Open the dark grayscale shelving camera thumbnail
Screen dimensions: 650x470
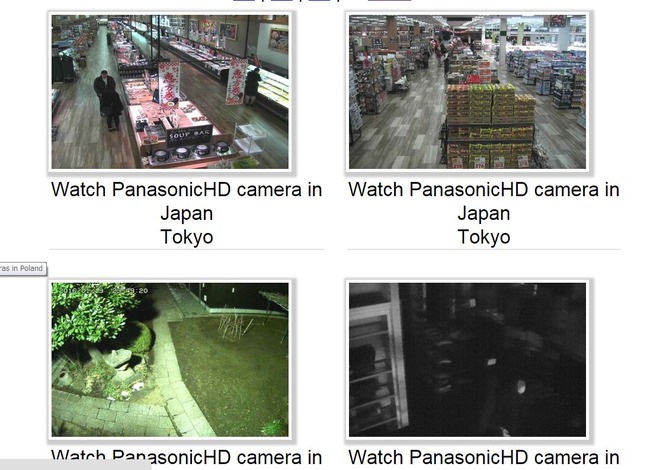pos(468,359)
